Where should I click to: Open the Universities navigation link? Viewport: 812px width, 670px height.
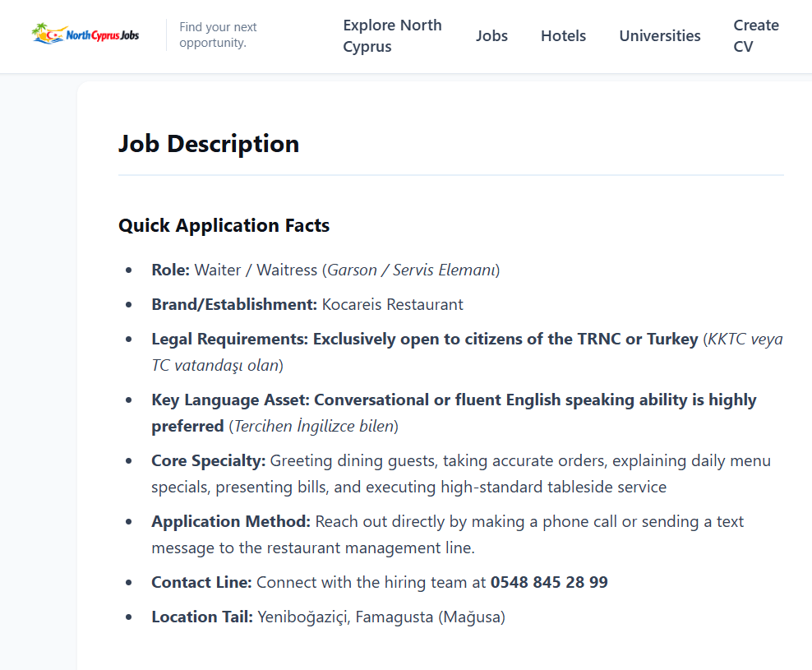tap(660, 35)
